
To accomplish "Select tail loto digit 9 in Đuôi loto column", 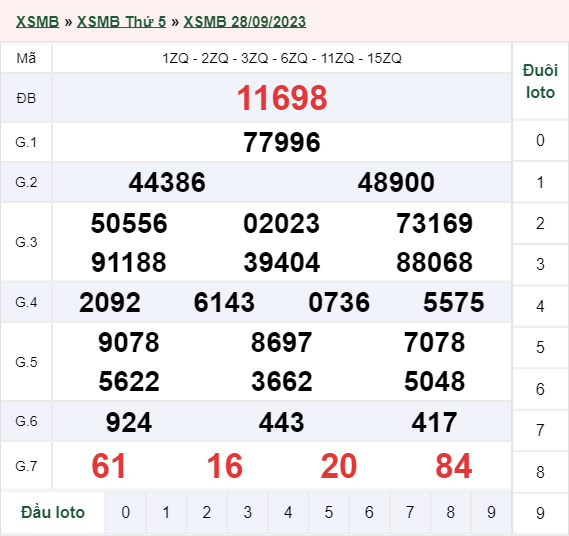I will [x=540, y=513].
